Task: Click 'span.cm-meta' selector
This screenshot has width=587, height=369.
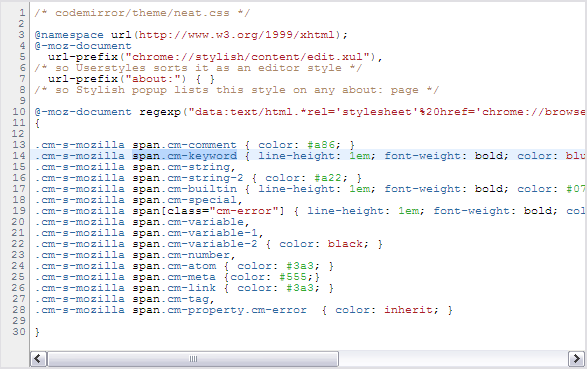Action: click(x=174, y=277)
